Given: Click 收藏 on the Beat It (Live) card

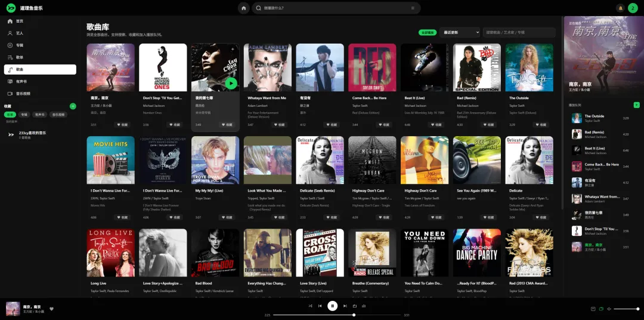Looking at the screenshot, I should [x=436, y=125].
